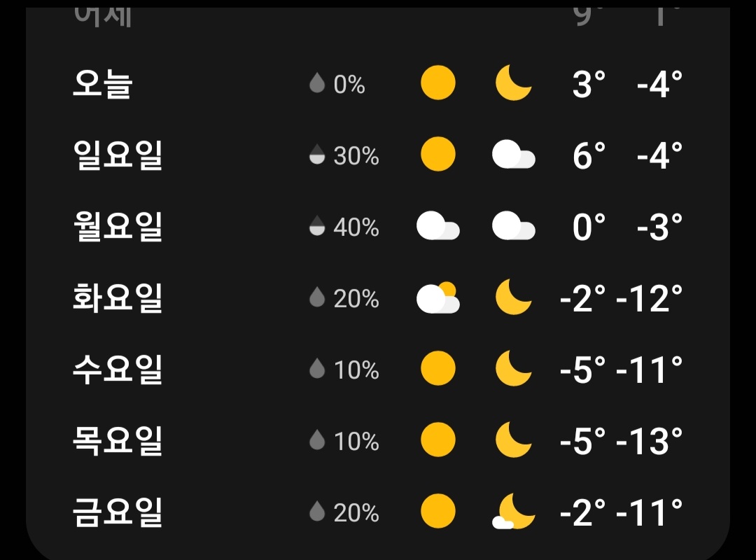Viewport: 756px width, 560px height.
Task: Tap the cloudy moon icon for 금요일
Action: click(x=513, y=512)
